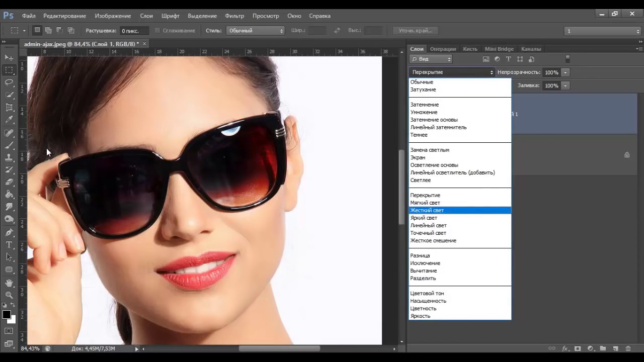Select the Lasso tool
Screen dimensions: 644x362
point(9,82)
